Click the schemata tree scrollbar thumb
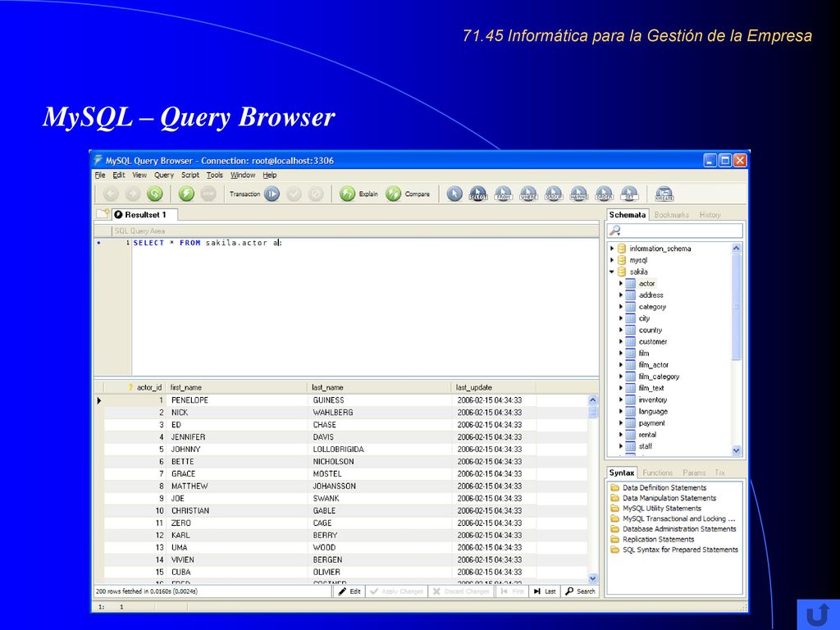Viewport: 840px width, 630px height. [736, 307]
